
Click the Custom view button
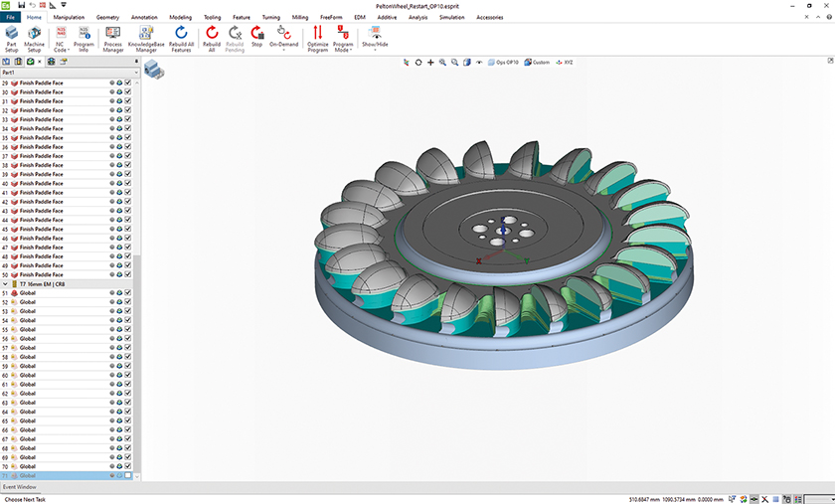pos(538,62)
